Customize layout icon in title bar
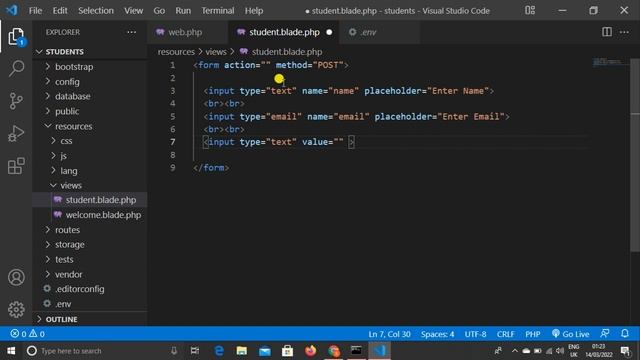 click(x=530, y=11)
